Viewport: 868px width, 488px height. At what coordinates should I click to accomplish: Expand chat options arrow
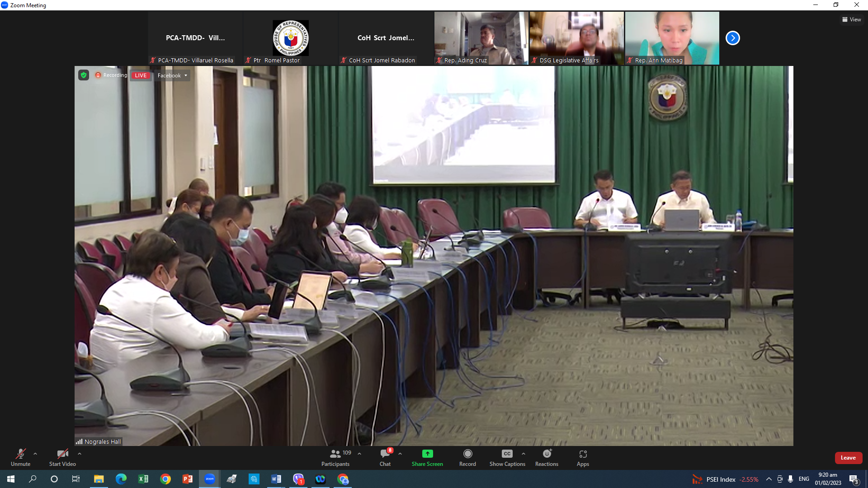point(400,454)
